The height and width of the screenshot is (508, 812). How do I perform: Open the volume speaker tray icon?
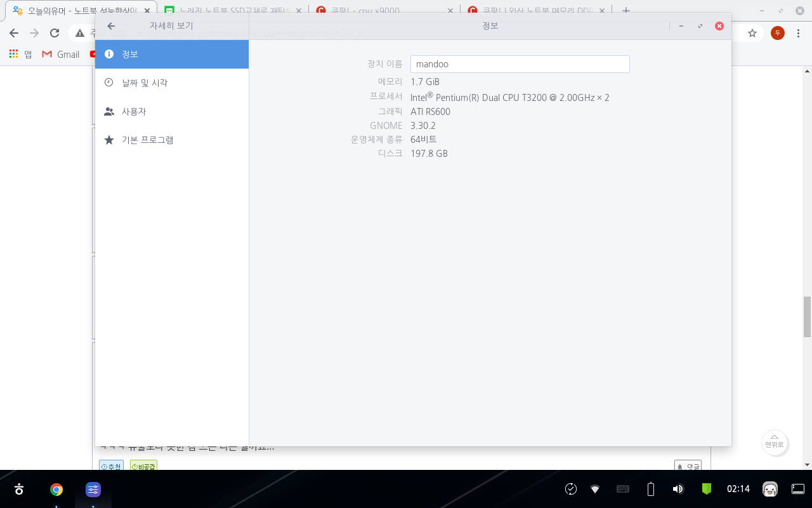pyautogui.click(x=678, y=489)
